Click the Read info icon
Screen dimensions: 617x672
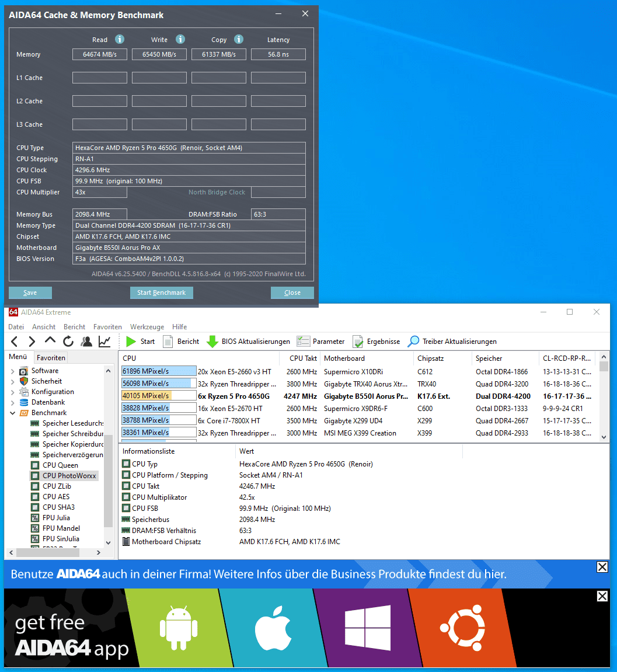tap(120, 40)
